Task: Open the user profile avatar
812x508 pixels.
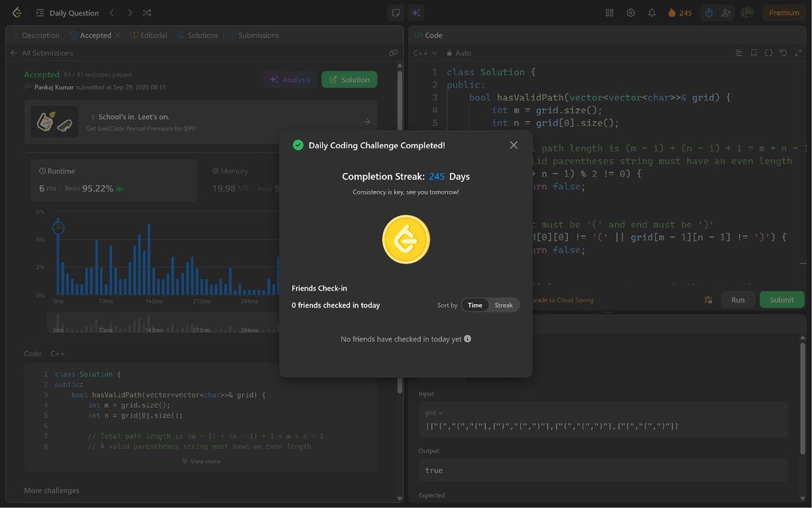Action: point(747,13)
